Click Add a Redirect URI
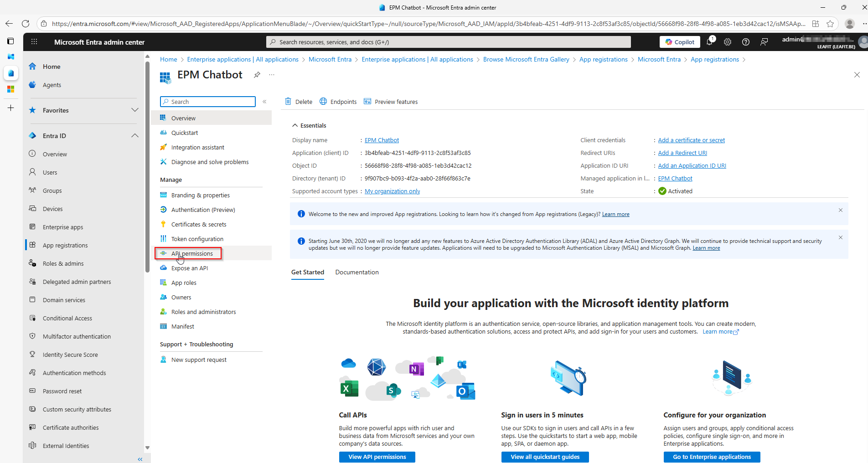Screen dimensions: 868x463 click(682, 153)
